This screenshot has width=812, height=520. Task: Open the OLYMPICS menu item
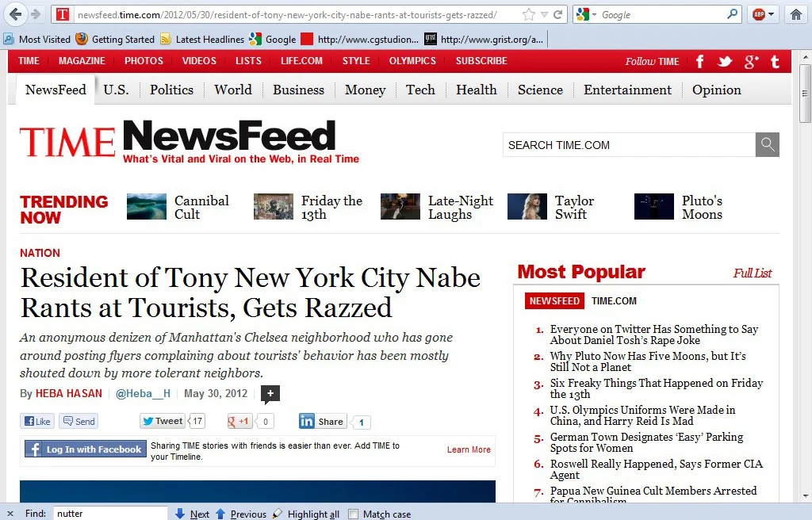(x=412, y=61)
